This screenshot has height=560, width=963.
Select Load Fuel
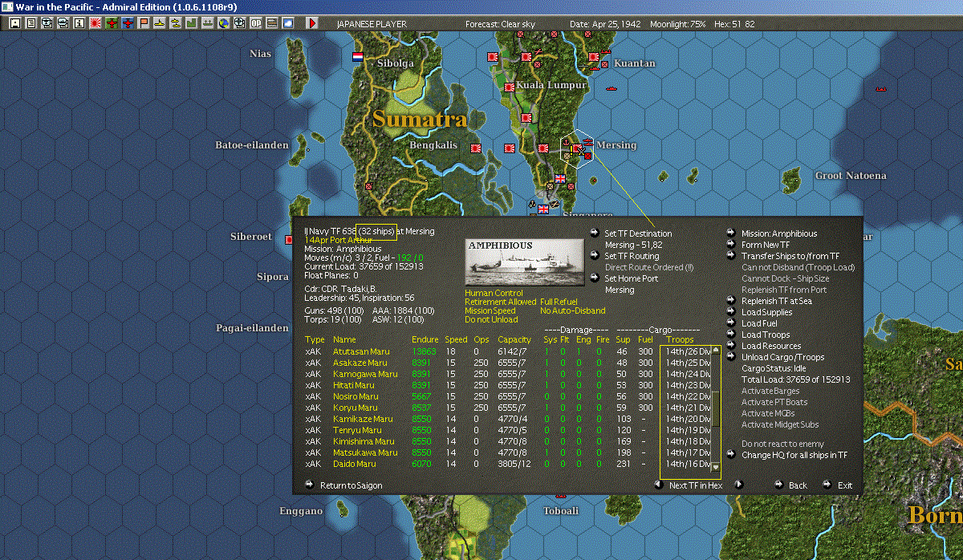pos(759,323)
